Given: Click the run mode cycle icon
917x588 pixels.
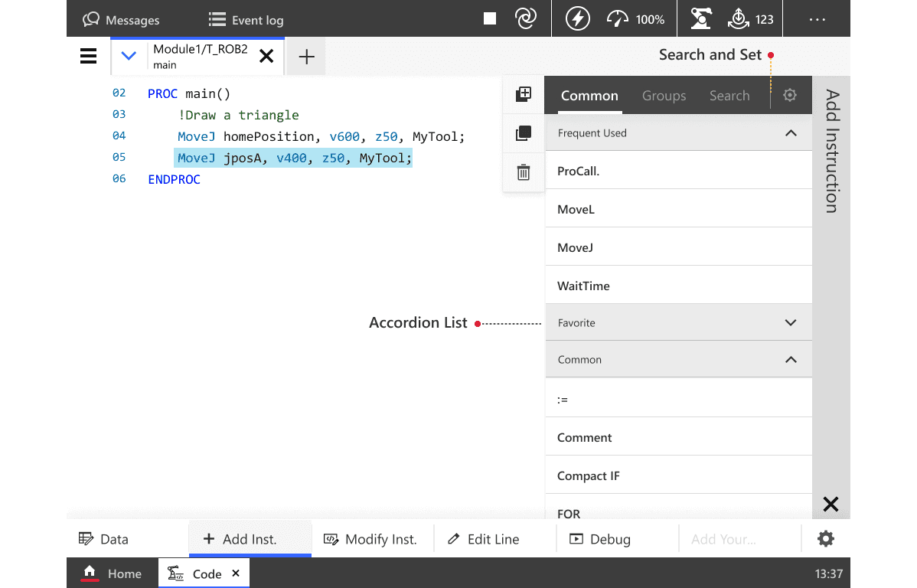Looking at the screenshot, I should coord(526,18).
